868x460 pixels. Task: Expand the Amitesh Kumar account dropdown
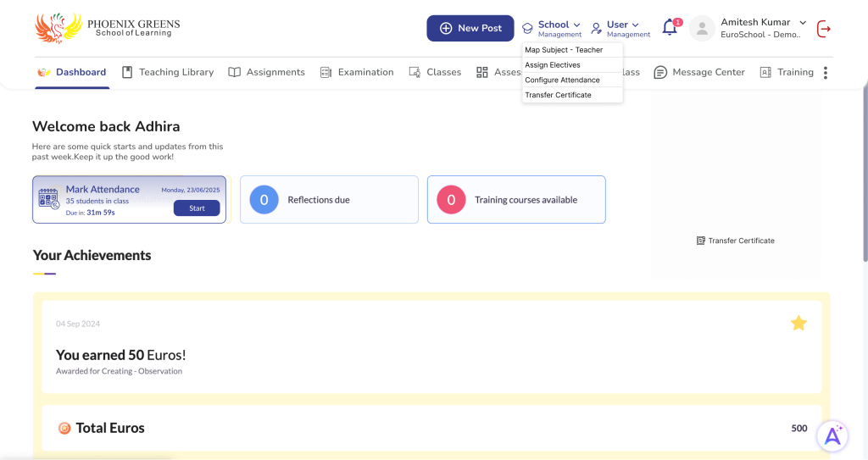tap(803, 23)
